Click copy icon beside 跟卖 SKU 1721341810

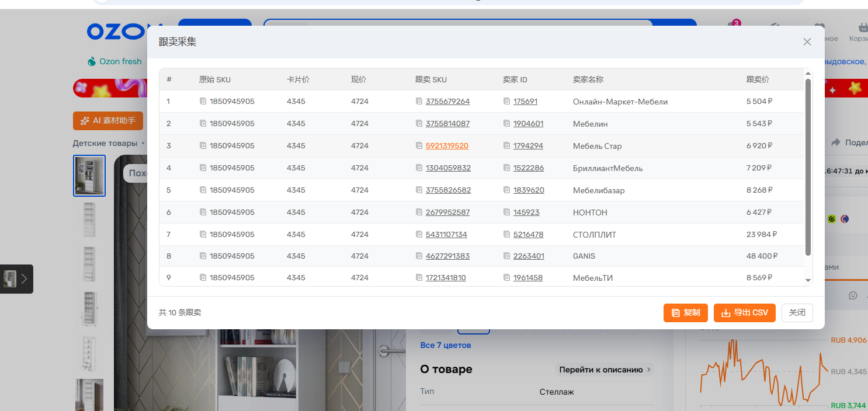click(x=419, y=278)
